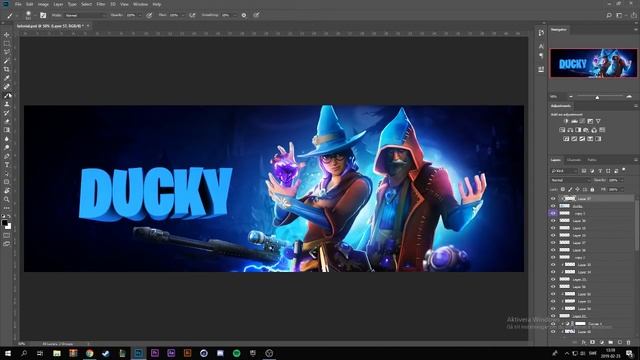Open the Image menu

[43, 4]
